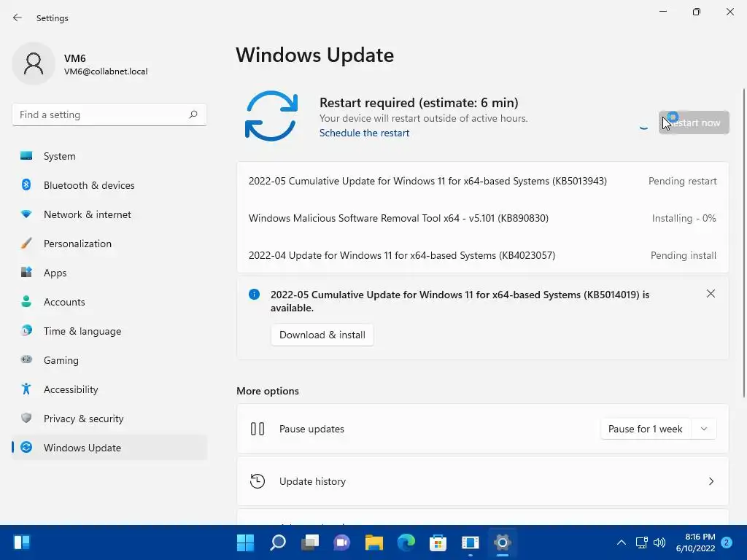The width and height of the screenshot is (747, 560).
Task: Click the blue info icon for KB5014019
Action: [x=255, y=295]
